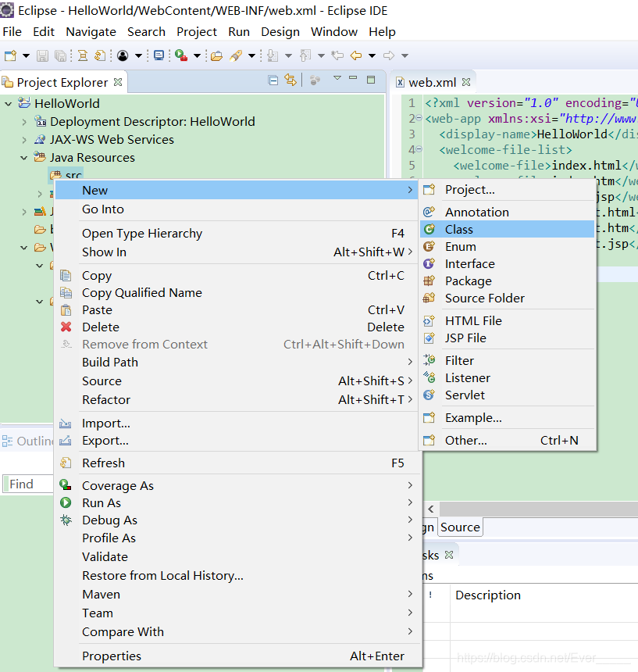Click the Source Folder icon in submenu
638x672 pixels.
(429, 298)
